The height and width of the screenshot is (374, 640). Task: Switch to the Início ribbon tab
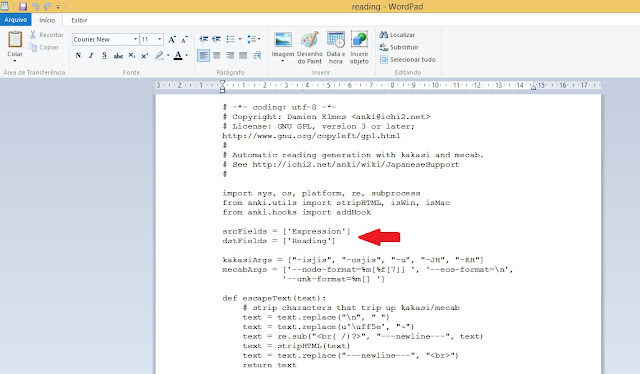pos(47,20)
